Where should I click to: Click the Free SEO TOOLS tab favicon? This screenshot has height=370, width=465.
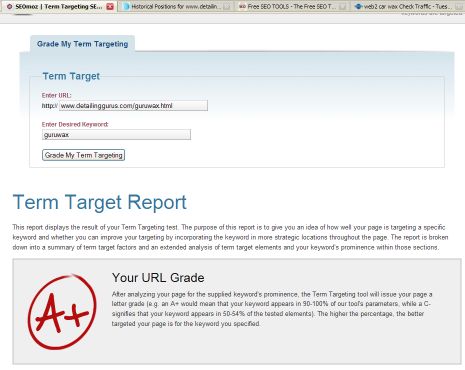243,6
